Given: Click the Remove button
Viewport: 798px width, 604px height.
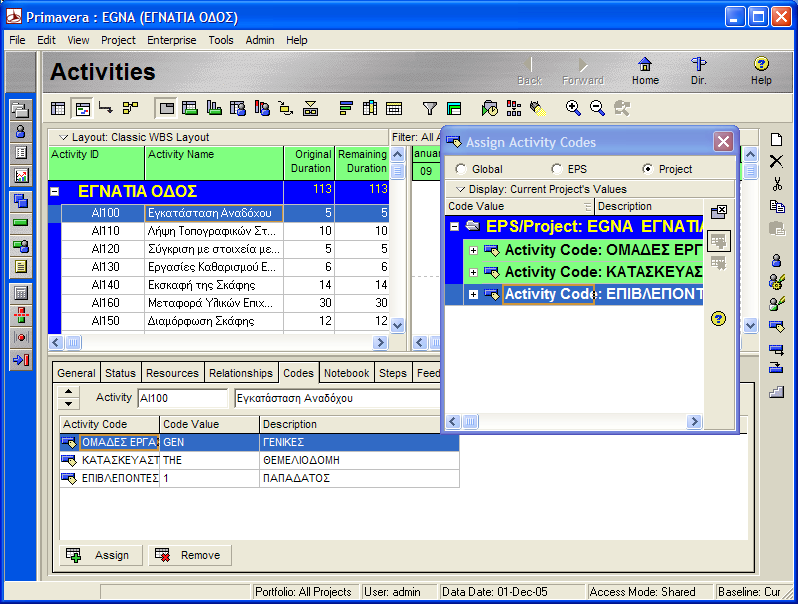Looking at the screenshot, I should [190, 555].
